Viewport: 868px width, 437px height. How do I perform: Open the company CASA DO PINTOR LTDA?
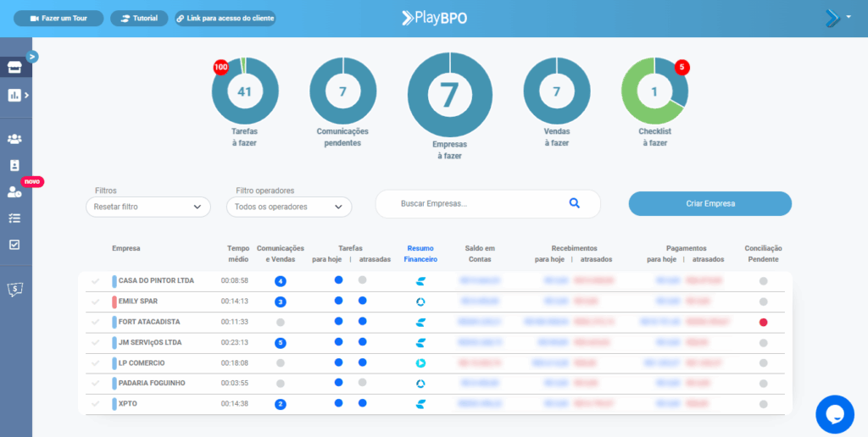(156, 281)
